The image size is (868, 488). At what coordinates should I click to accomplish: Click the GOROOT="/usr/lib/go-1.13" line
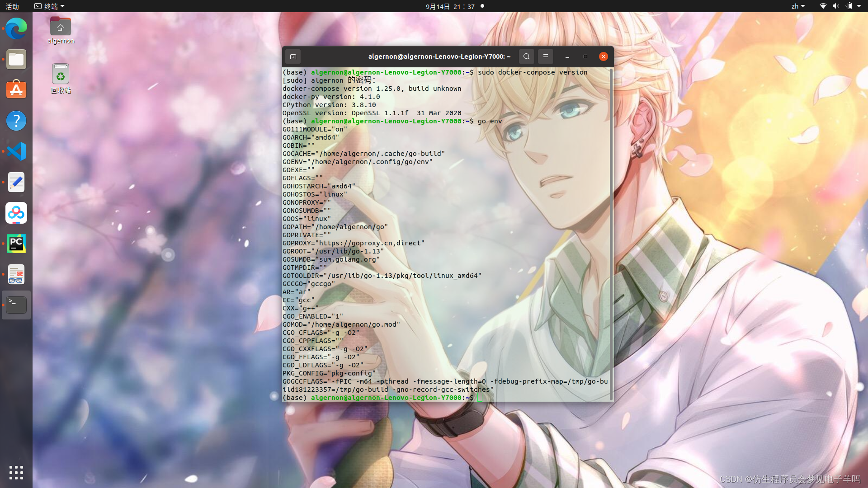point(333,251)
